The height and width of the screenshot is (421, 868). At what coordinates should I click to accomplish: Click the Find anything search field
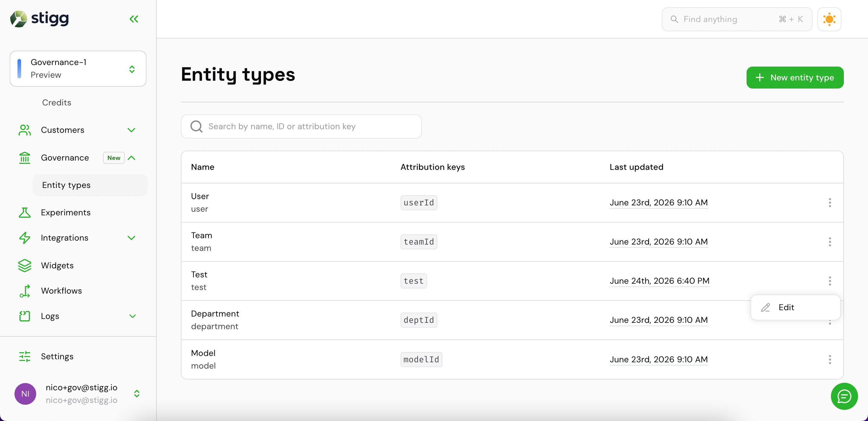pyautogui.click(x=737, y=19)
